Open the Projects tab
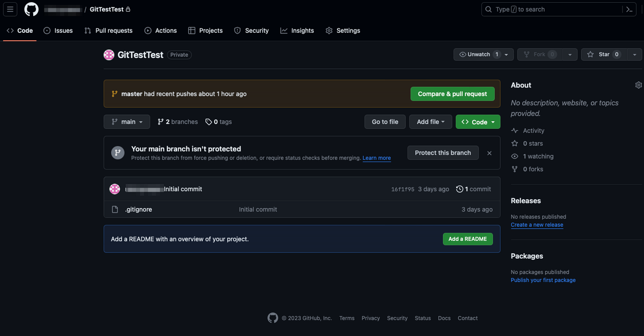This screenshot has height=336, width=644. coord(206,31)
